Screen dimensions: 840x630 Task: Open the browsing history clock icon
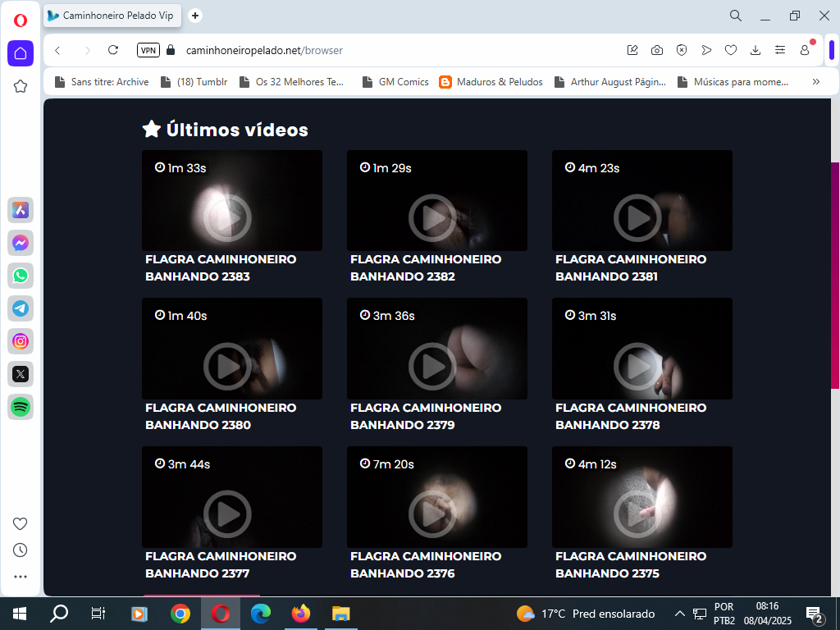coord(21,550)
